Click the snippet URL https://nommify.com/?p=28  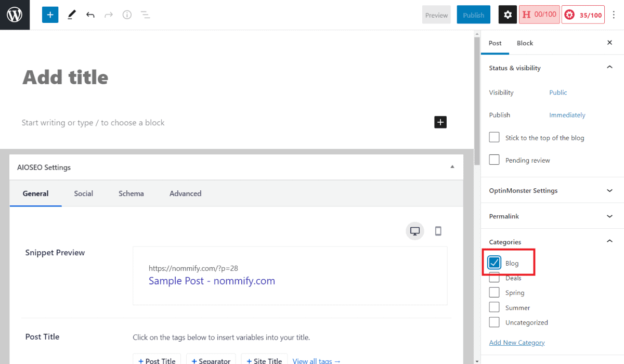point(193,268)
